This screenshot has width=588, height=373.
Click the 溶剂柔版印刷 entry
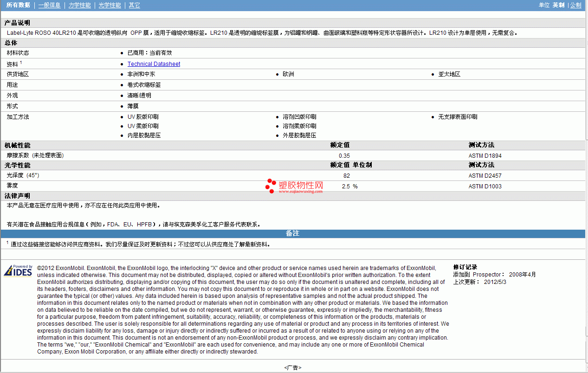[x=299, y=126]
